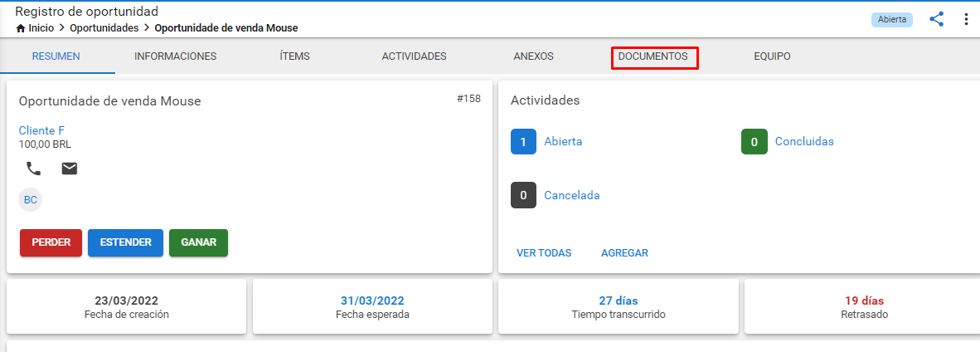Click the home icon in breadcrumb
The height and width of the screenshot is (352, 980).
point(21,28)
